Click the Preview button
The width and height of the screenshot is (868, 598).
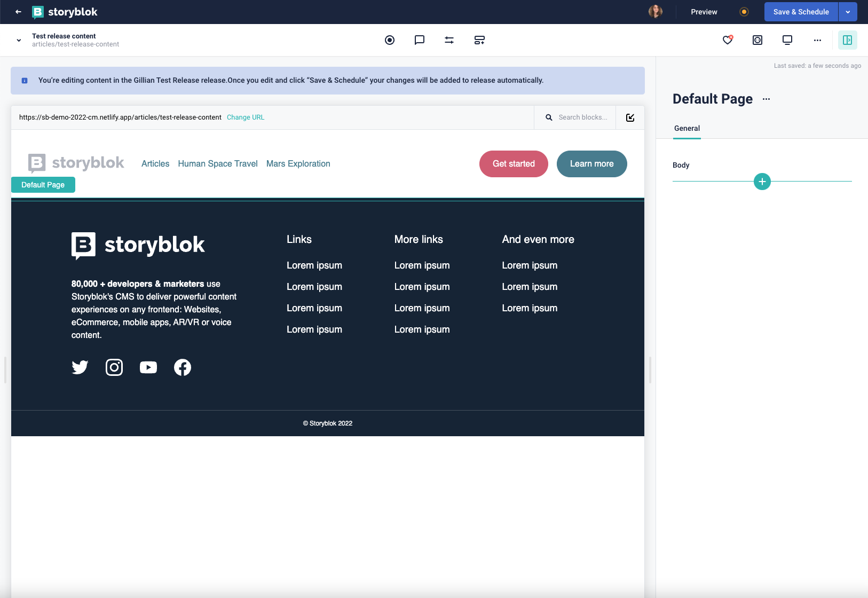(704, 12)
